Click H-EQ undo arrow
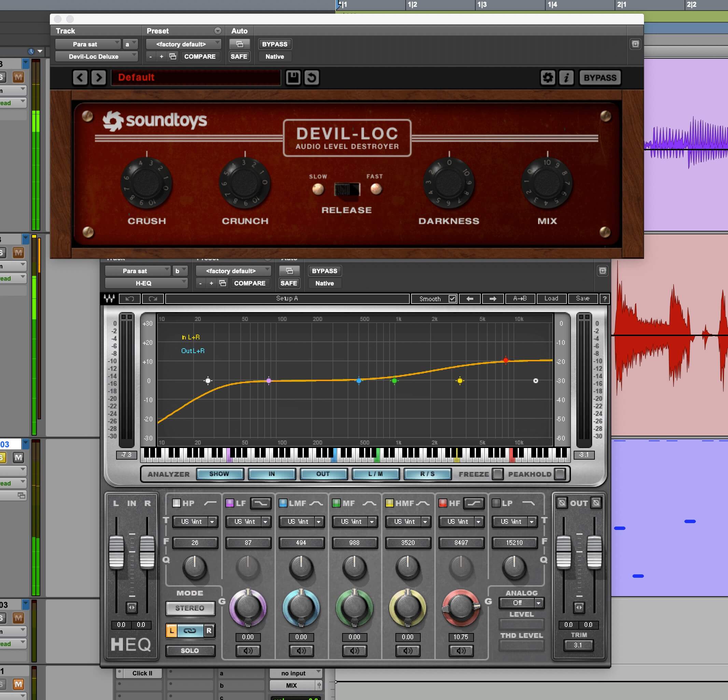This screenshot has width=728, height=700. (x=130, y=298)
